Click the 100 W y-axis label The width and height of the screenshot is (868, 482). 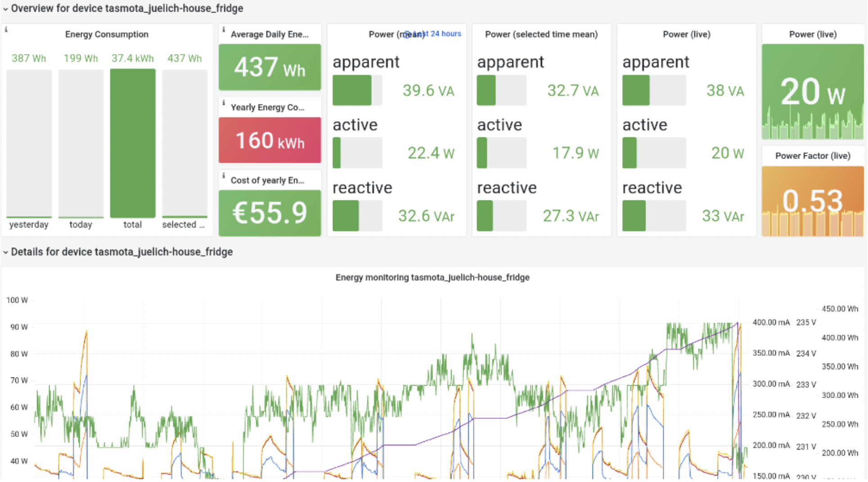click(17, 300)
